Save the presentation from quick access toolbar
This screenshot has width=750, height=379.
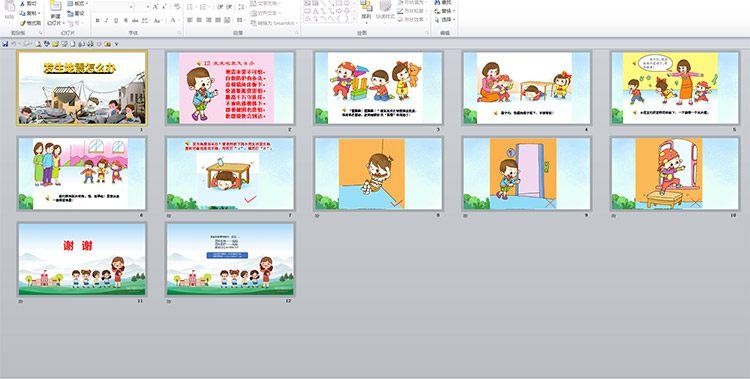(5, 44)
